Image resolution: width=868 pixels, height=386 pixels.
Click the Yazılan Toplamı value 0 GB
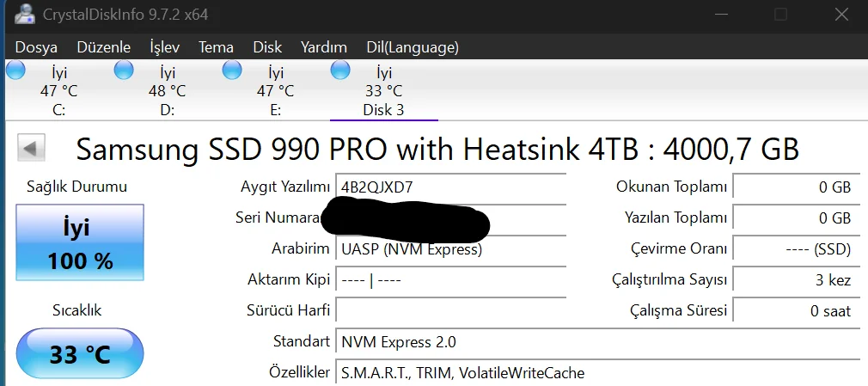(796, 218)
